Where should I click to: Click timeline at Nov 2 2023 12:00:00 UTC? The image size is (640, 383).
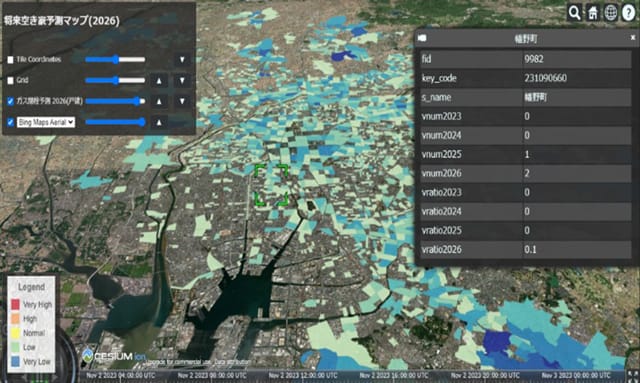coord(302,375)
